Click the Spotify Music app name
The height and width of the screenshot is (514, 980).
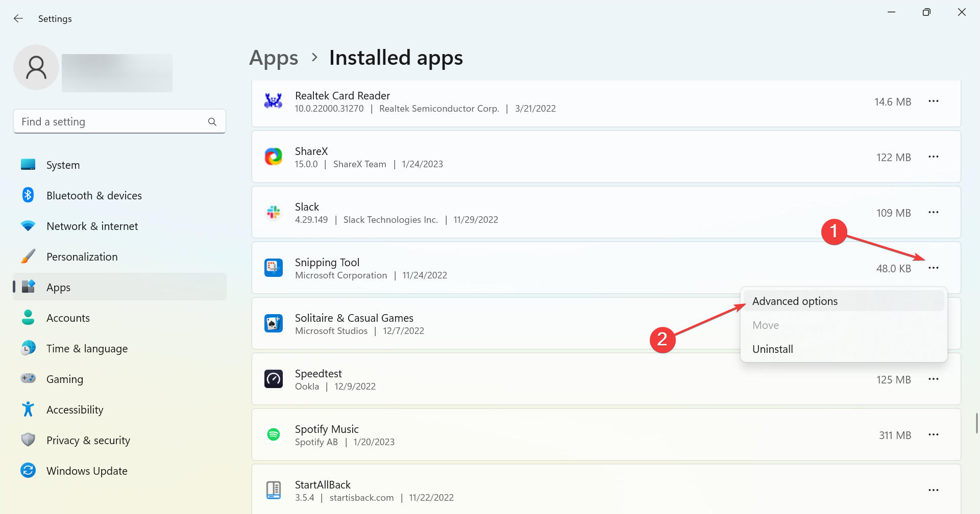[327, 429]
